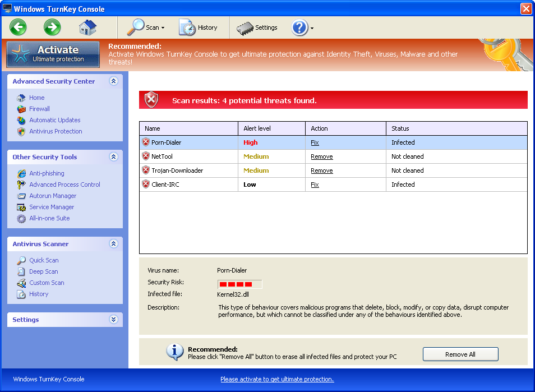
Task: Click Fix for the Porn-Dialer threat
Action: pyautogui.click(x=315, y=142)
